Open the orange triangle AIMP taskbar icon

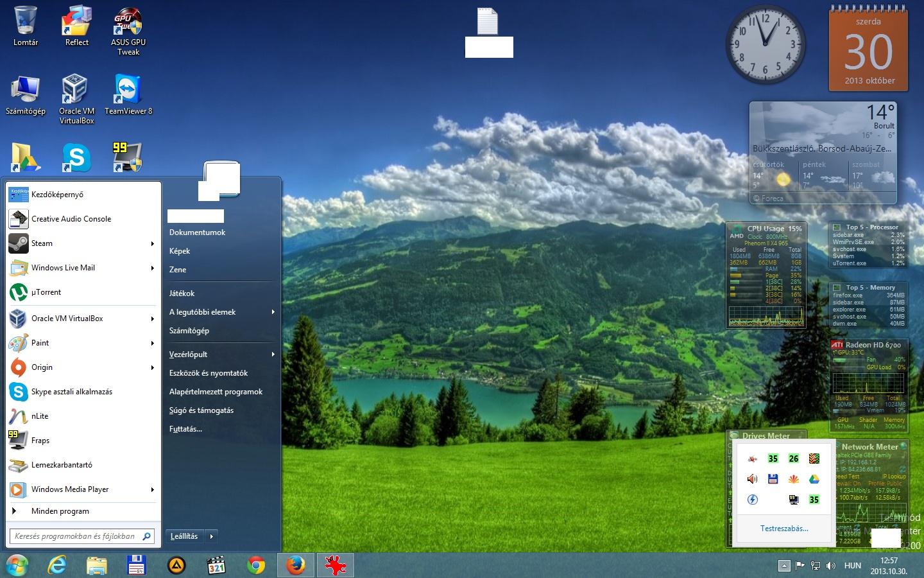click(x=176, y=565)
